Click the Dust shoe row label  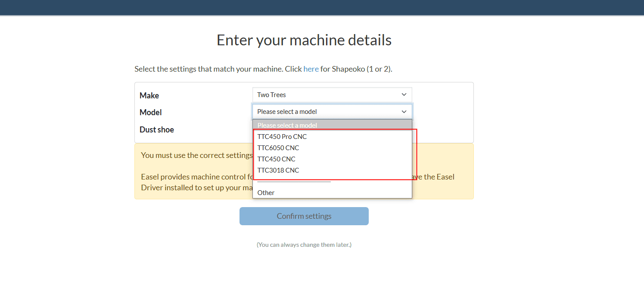(x=156, y=129)
